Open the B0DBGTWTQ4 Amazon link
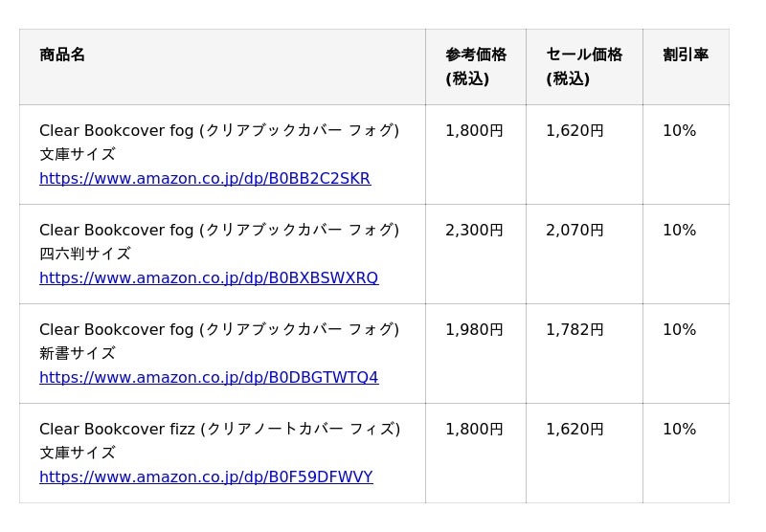 (208, 378)
